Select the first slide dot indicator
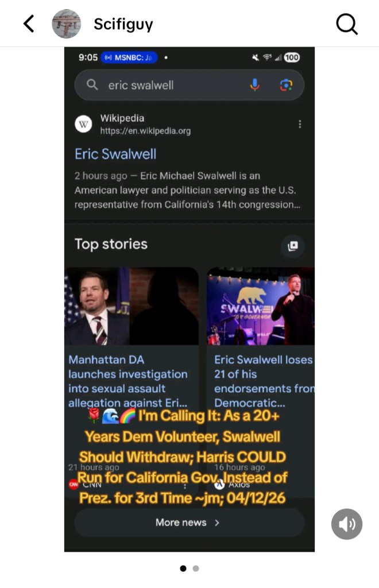379x588 pixels. [183, 568]
